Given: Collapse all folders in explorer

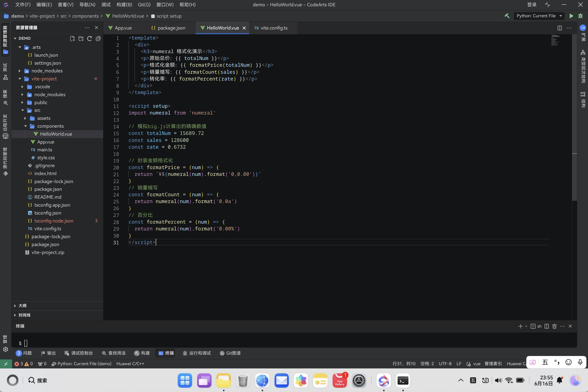Looking at the screenshot, I should click(98, 39).
